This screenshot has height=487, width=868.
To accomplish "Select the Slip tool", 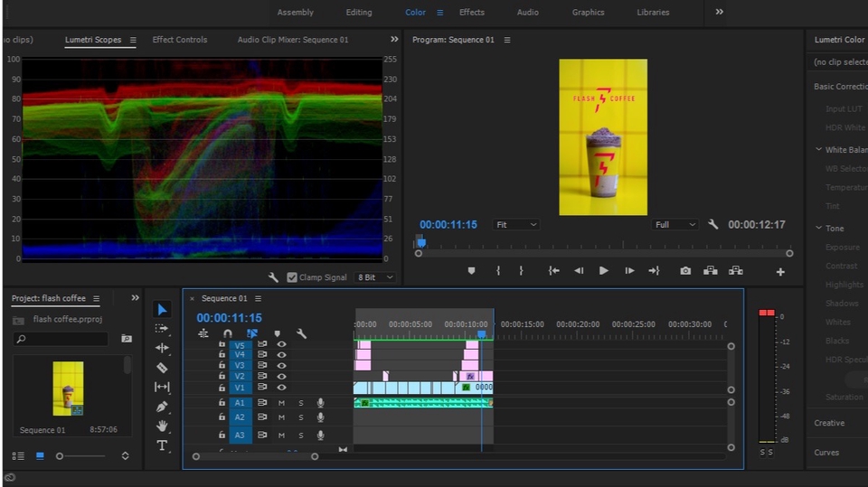I will pos(162,387).
